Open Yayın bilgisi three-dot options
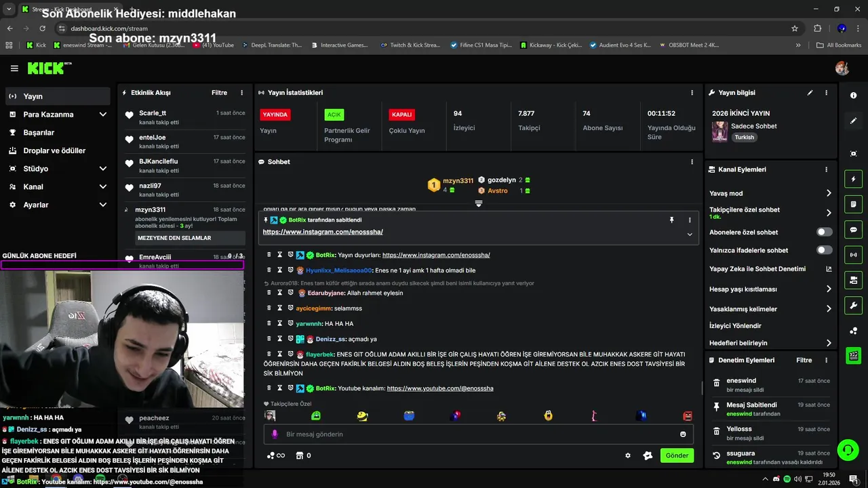This screenshot has width=868, height=488. pyautogui.click(x=826, y=93)
